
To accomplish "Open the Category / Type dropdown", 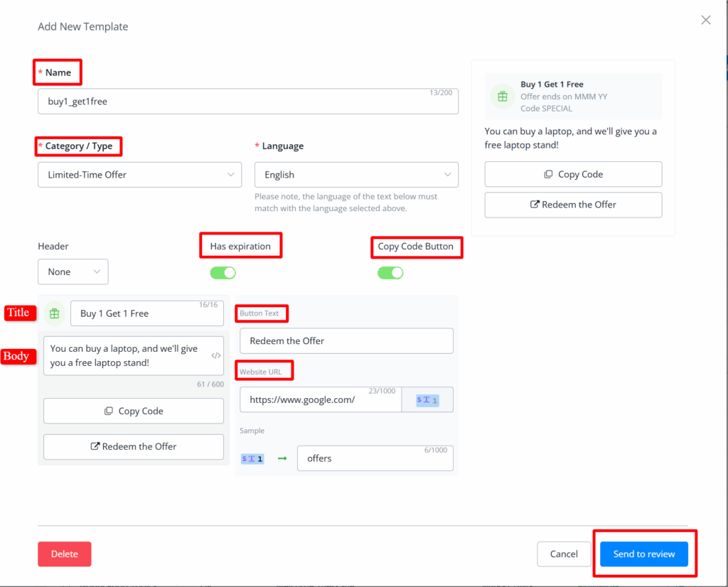I will tap(139, 175).
